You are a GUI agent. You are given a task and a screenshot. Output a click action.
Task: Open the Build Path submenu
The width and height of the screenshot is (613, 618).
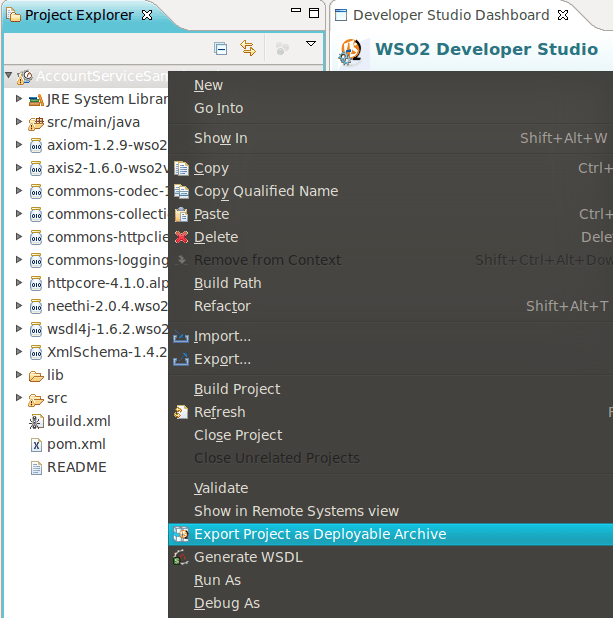point(391,283)
